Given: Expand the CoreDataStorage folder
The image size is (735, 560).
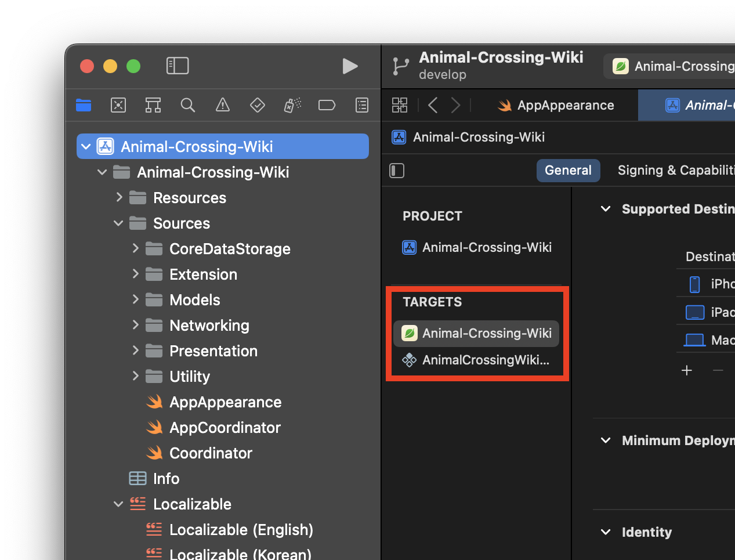Looking at the screenshot, I should (135, 248).
